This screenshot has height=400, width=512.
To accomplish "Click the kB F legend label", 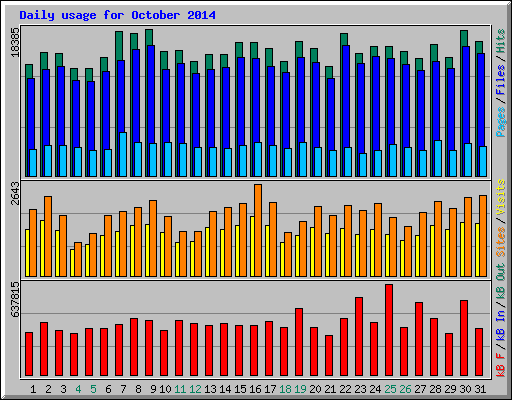I will 501,365.
